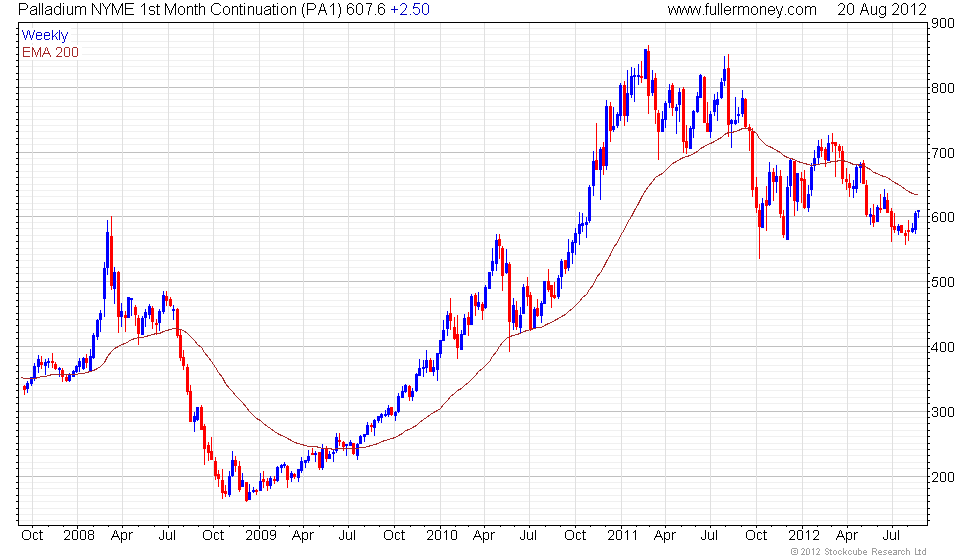Click the 2012 year label on time axis
Screen dimensions: 980x560
coord(803,536)
